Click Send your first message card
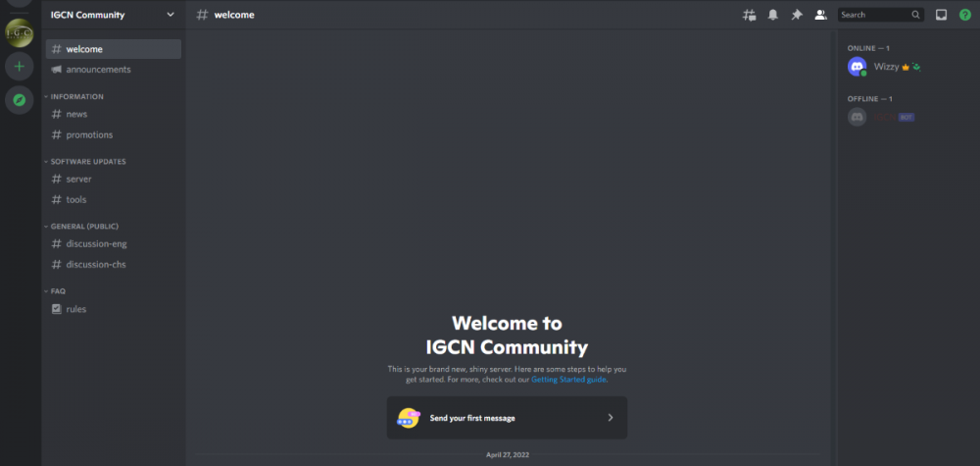The width and height of the screenshot is (980, 466). click(507, 418)
